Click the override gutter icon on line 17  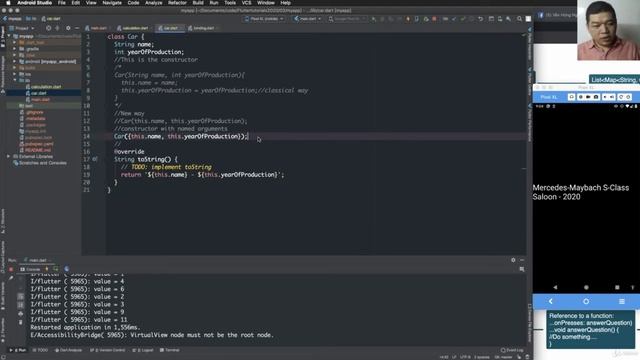point(95,159)
